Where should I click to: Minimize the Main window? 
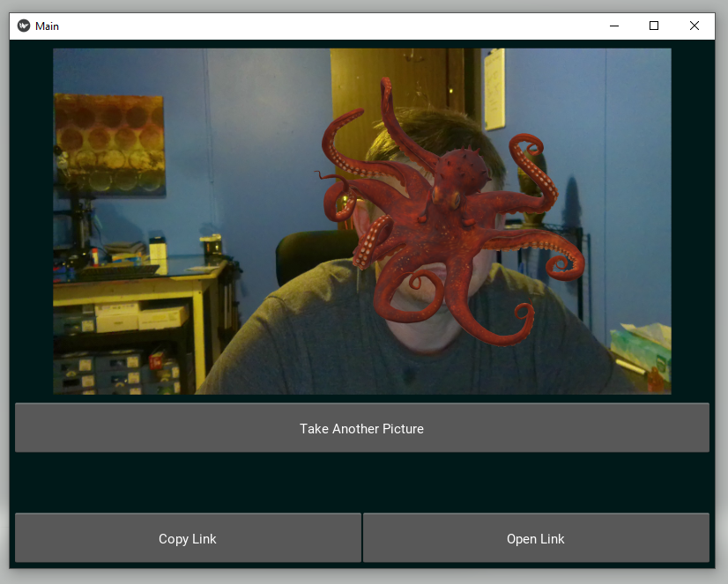click(613, 26)
